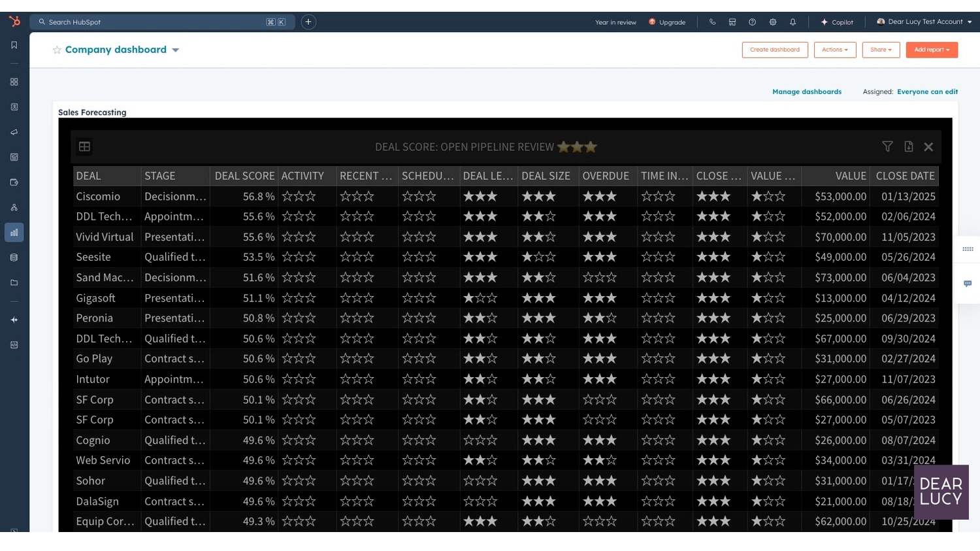Viewport: 980px width, 551px height.
Task: Open the Manage dashboards link
Action: 806,92
